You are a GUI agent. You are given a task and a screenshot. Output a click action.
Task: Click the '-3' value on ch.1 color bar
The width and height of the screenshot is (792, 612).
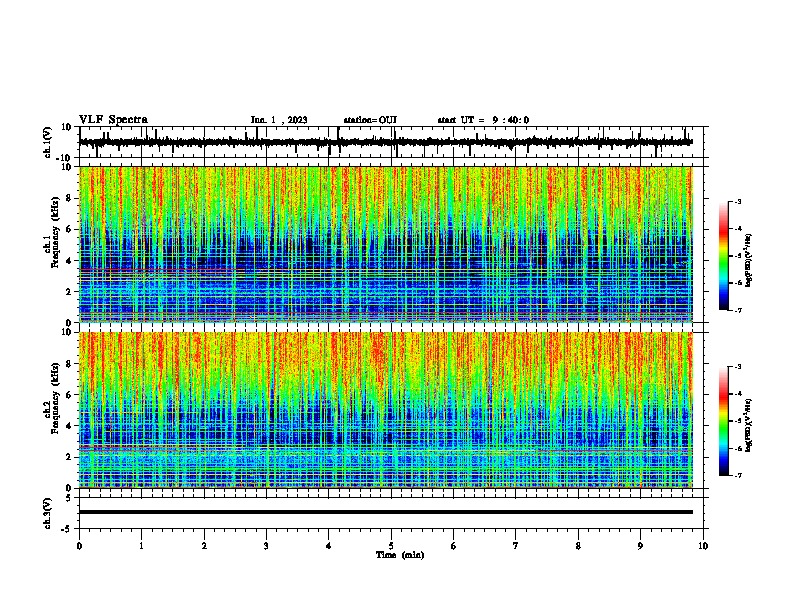point(737,201)
